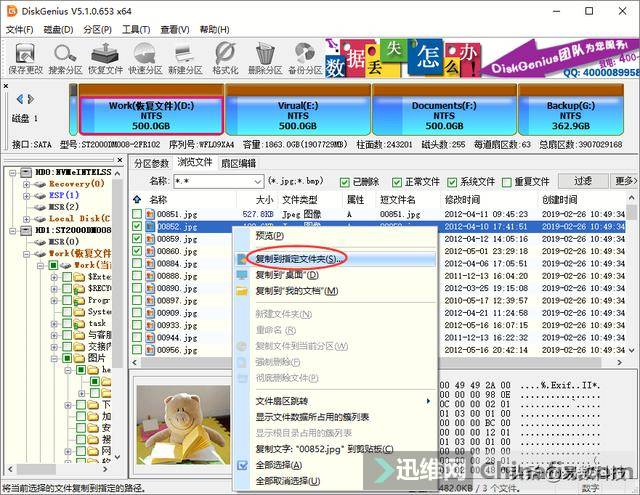640x495 pixels.
Task: Toggle the 已删除 (deleted files) checkbox
Action: (345, 182)
